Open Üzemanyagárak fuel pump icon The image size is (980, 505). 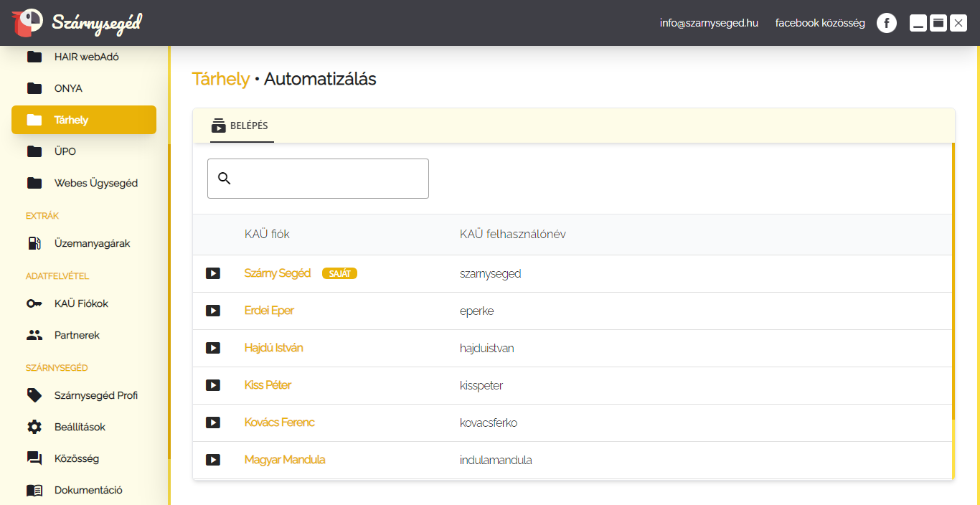(x=34, y=243)
